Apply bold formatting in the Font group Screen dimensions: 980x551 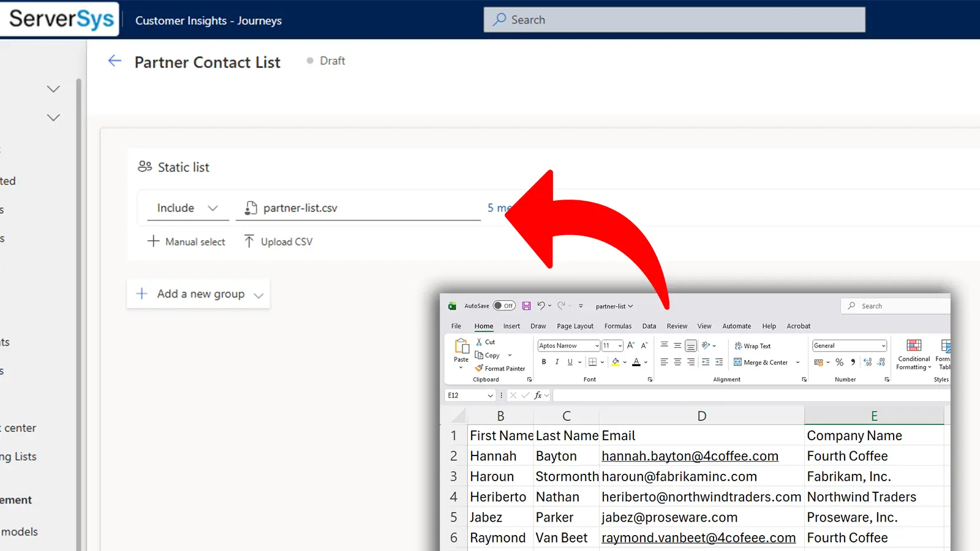[543, 362]
